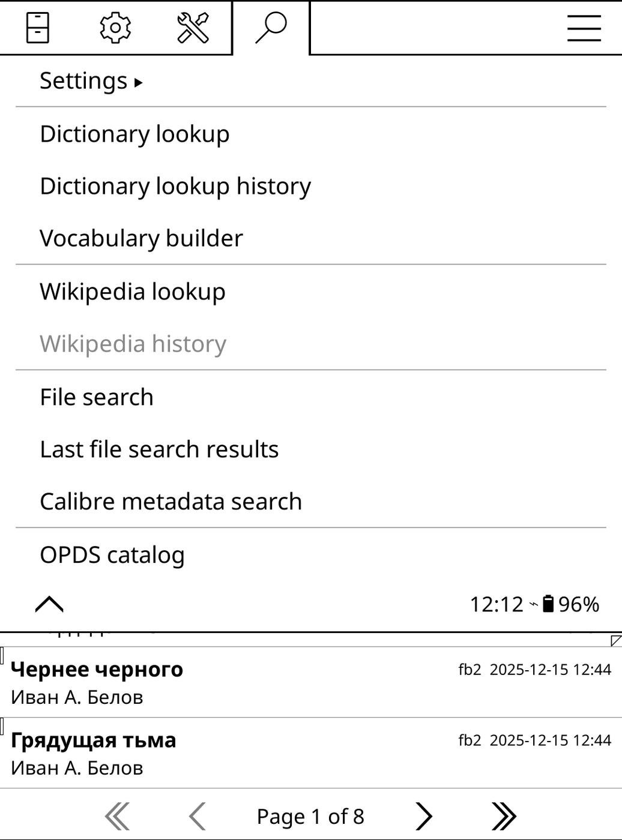Launch Vocabulary builder

pyautogui.click(x=141, y=238)
